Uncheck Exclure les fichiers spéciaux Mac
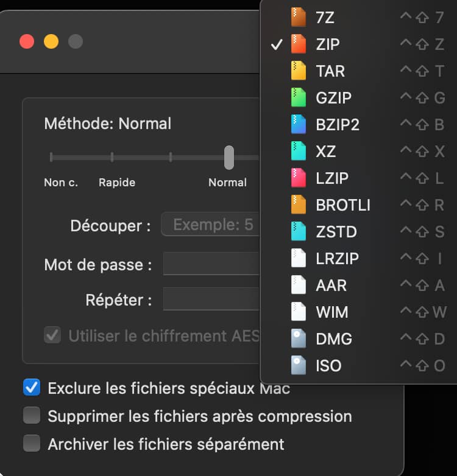The width and height of the screenshot is (457, 476). [x=32, y=388]
